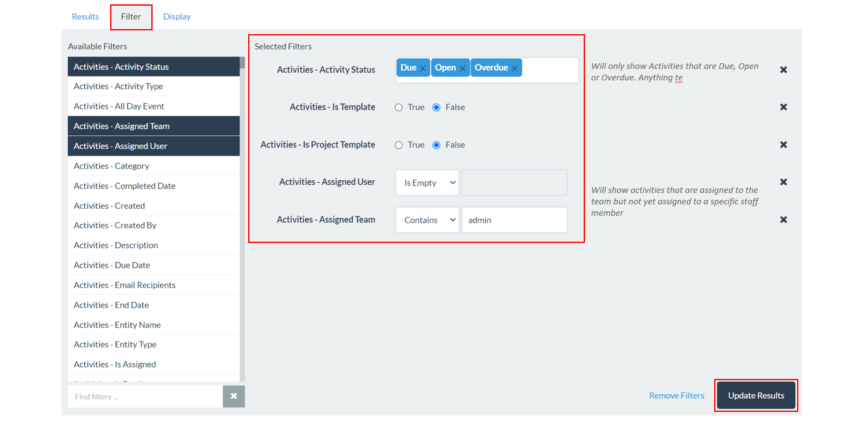Screen dimensions: 868x422
Task: Switch to the Results tab
Action: tap(85, 16)
